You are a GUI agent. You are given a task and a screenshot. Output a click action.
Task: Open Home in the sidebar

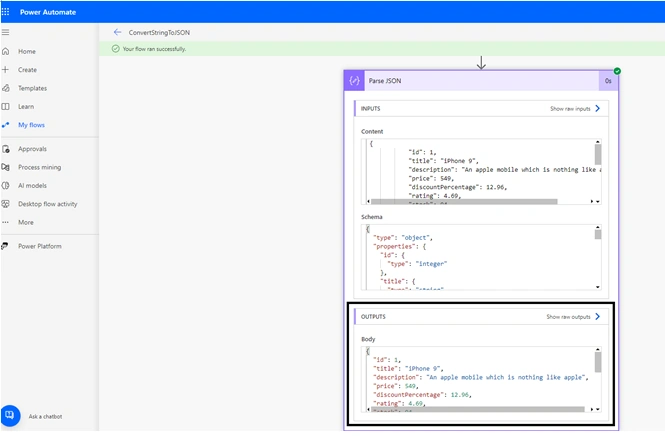[27, 51]
